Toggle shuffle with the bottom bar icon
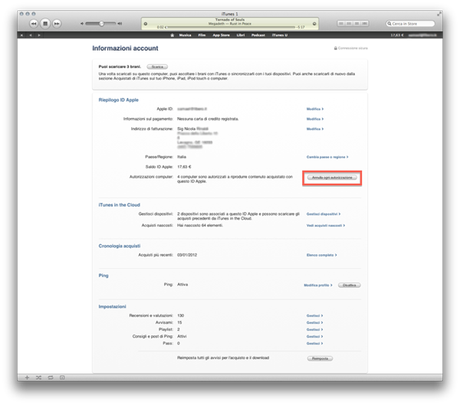The height and width of the screenshot is (405, 460). (x=39, y=378)
